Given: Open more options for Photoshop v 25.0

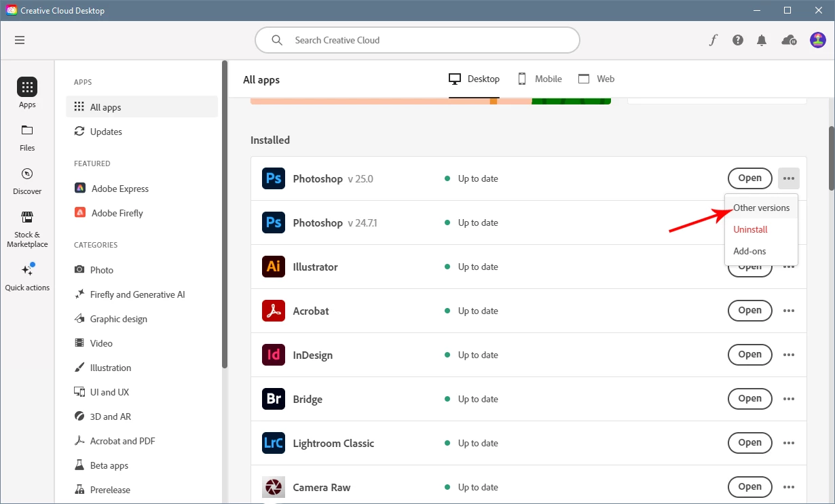Looking at the screenshot, I should coord(789,178).
